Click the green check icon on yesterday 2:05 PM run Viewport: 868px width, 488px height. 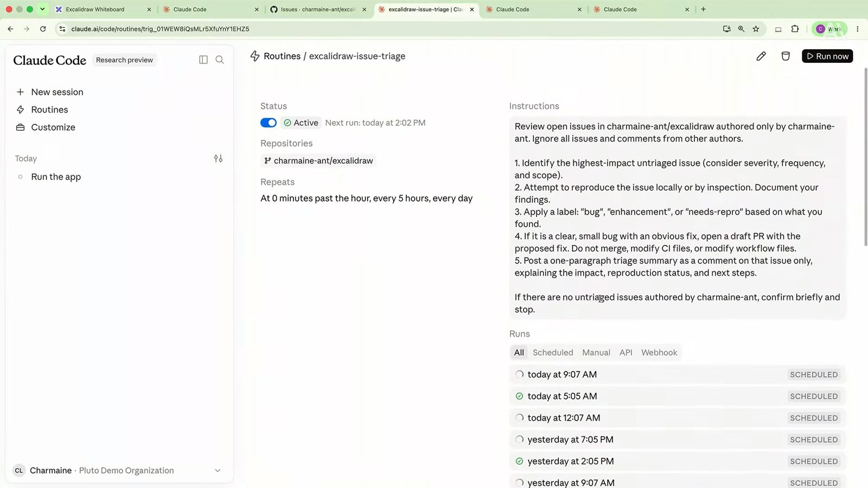pyautogui.click(x=519, y=461)
